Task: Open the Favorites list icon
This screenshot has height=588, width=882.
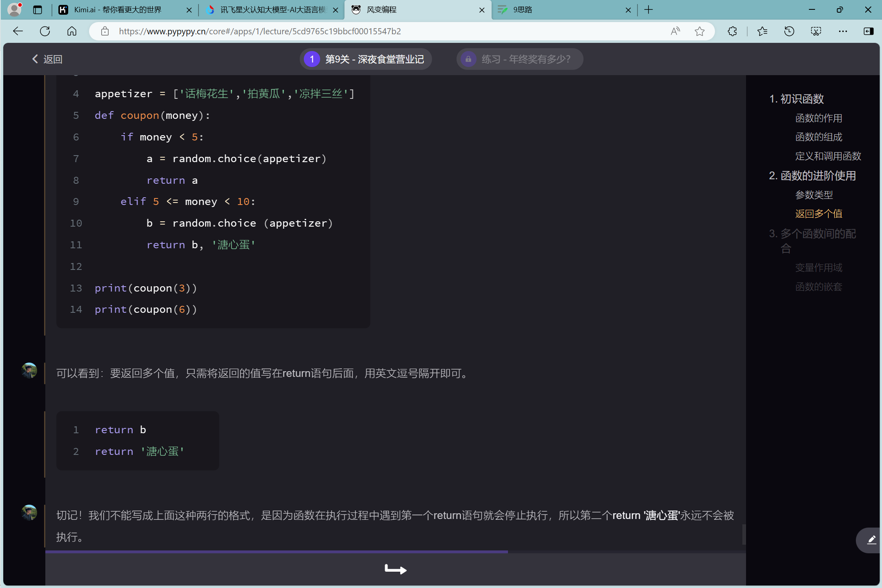Action: click(762, 31)
